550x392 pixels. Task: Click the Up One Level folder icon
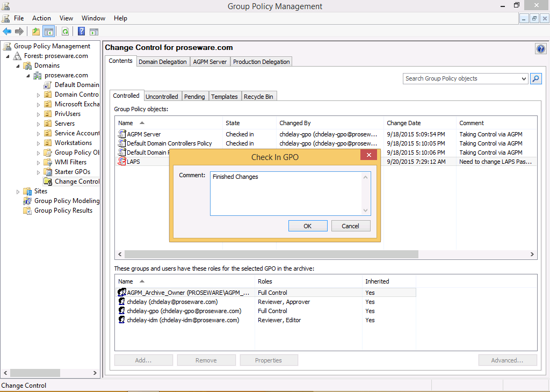(35, 32)
